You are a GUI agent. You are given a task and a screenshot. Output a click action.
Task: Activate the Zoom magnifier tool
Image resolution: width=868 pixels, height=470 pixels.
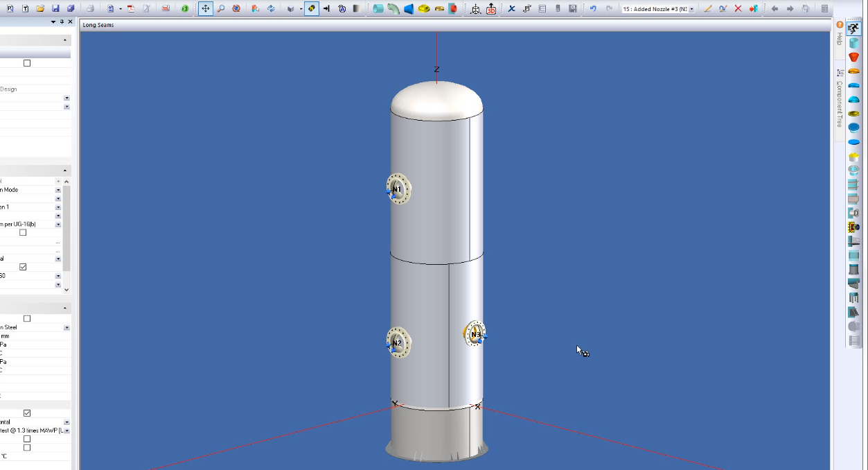point(221,8)
